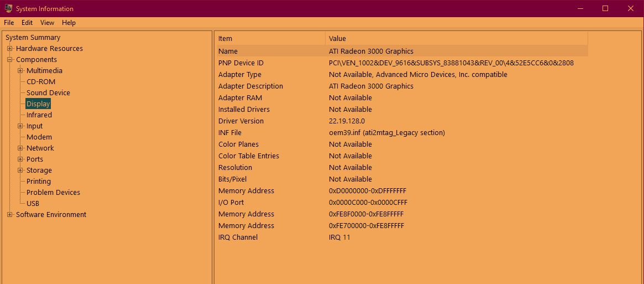Select the Adapter Type row

click(402, 75)
